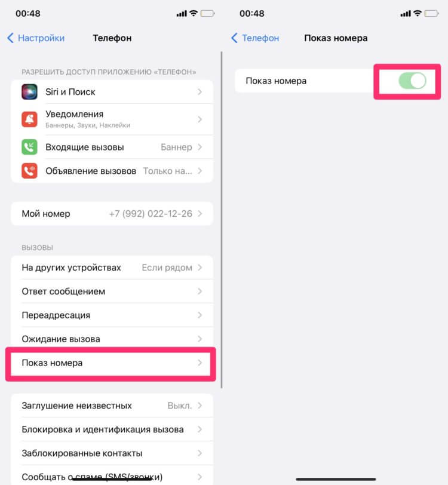Tap the back chevron beside Телефон
Image resolution: width=448 pixels, height=485 pixels.
tap(234, 38)
